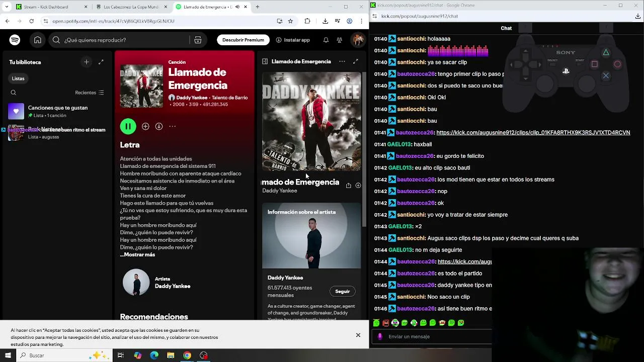Click the ¿Qué quieres reproducir? search field
Screen dimensions: 644x362
[120, 40]
